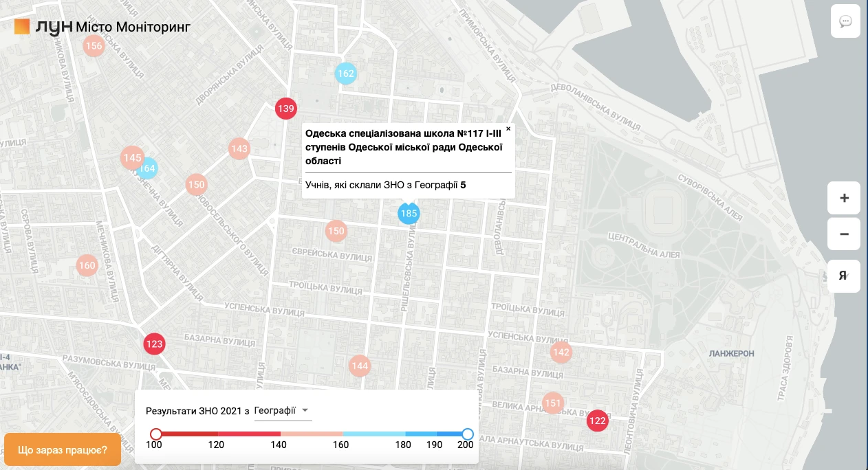Image resolution: width=868 pixels, height=470 pixels.
Task: Select the red marker labeled 123
Action: click(x=155, y=344)
